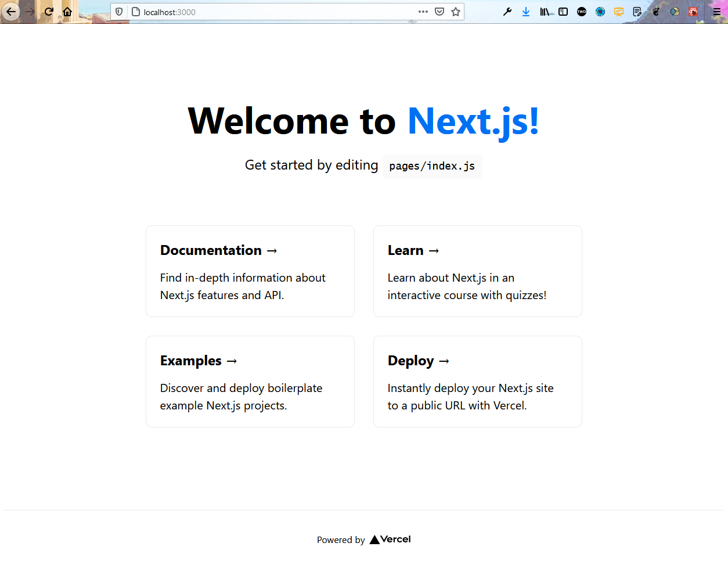This screenshot has height=561, width=728.
Task: Click the pages/index.js code text
Action: click(432, 166)
